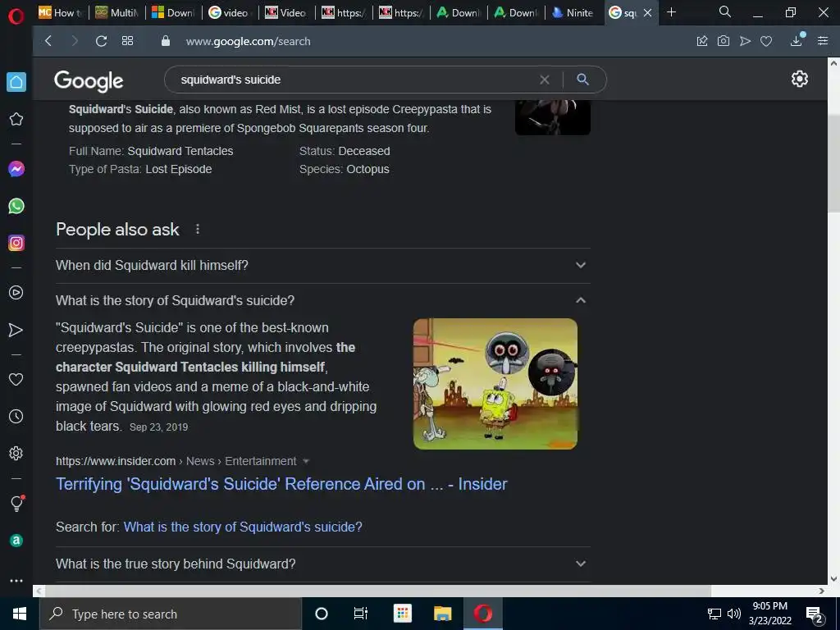Go to Opera start page home icon
The height and width of the screenshot is (630, 840).
(x=16, y=82)
